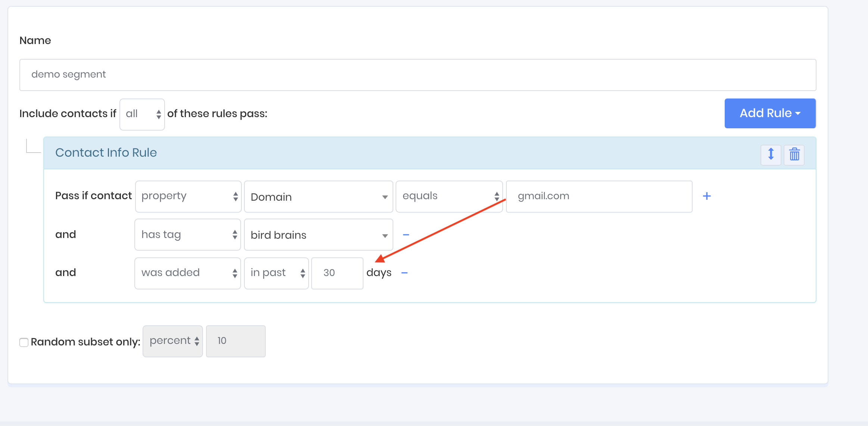
Task: Click the 30 days number field
Action: pyautogui.click(x=337, y=273)
